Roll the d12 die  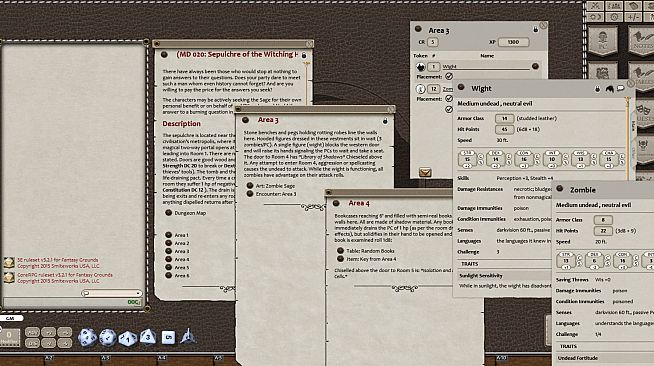(108, 338)
